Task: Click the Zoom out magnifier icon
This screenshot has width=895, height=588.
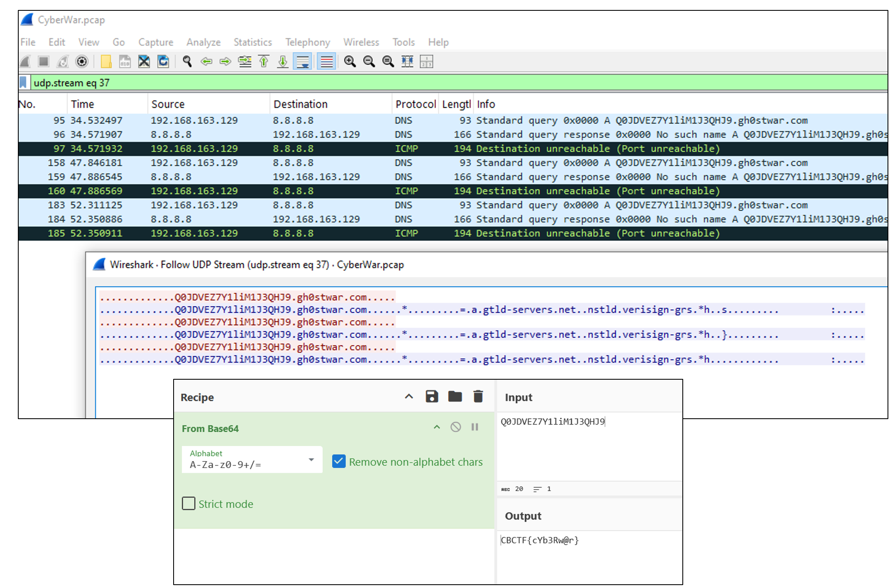Action: [x=369, y=62]
